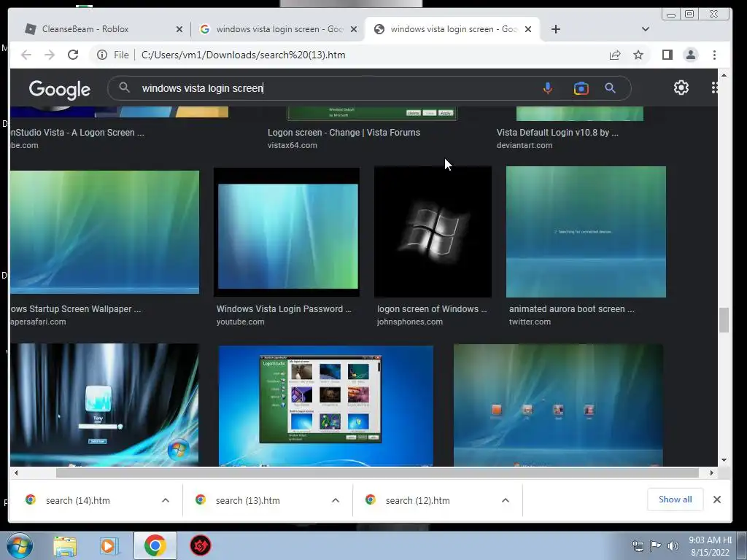Screen dimensions: 747x560
Task: Open the dark login with Tony thumbnail
Action: tap(104, 405)
